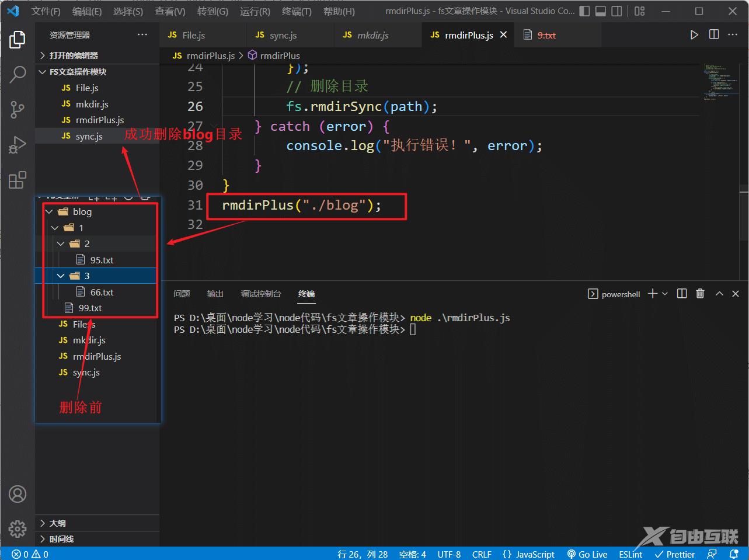Viewport: 749px width, 560px height.
Task: Click Go Live in status bar
Action: pyautogui.click(x=587, y=554)
